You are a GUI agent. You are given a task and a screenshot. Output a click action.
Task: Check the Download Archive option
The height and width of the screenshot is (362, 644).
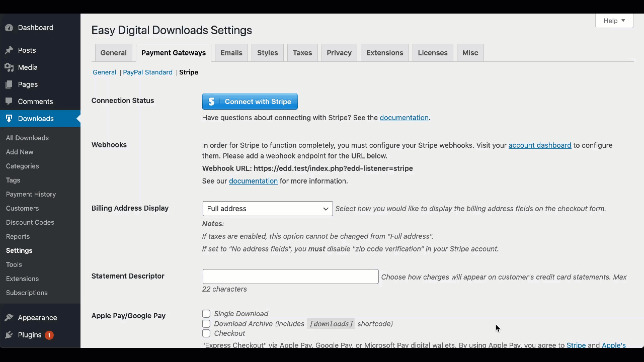206,324
